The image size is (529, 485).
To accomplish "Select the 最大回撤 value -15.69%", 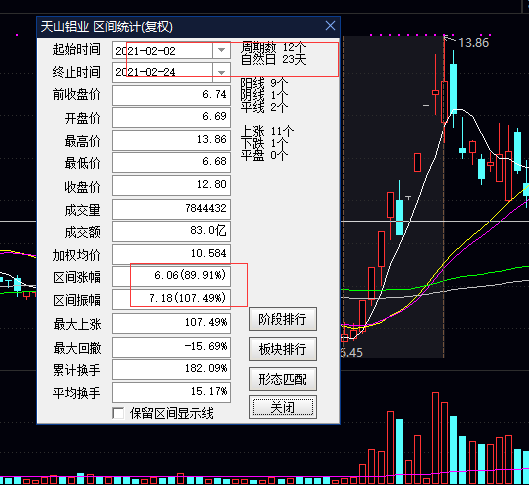I will point(171,347).
